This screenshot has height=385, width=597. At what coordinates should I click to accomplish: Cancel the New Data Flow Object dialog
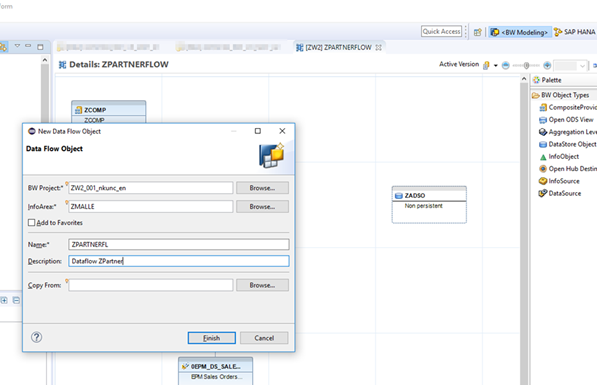click(x=264, y=338)
